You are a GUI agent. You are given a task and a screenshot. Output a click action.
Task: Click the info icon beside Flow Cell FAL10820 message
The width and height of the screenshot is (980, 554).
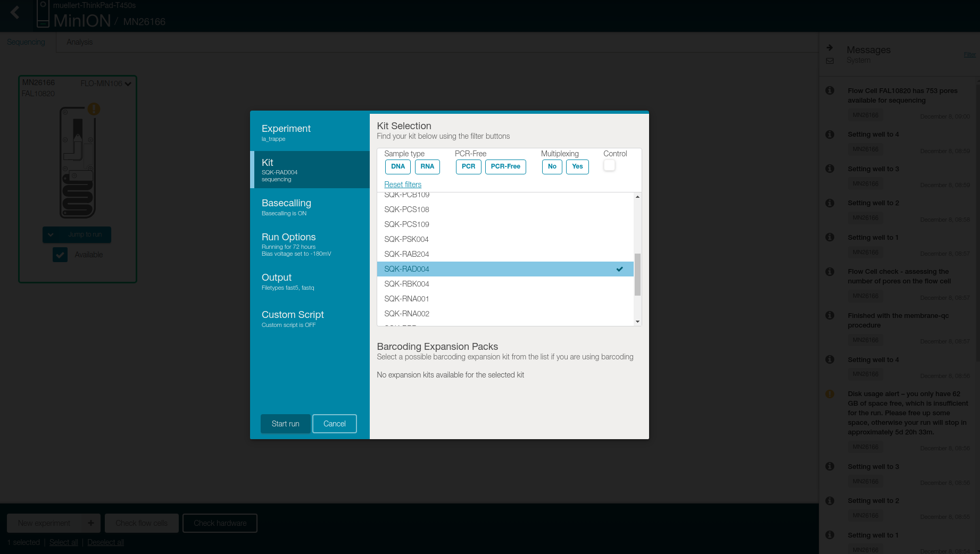click(x=829, y=90)
